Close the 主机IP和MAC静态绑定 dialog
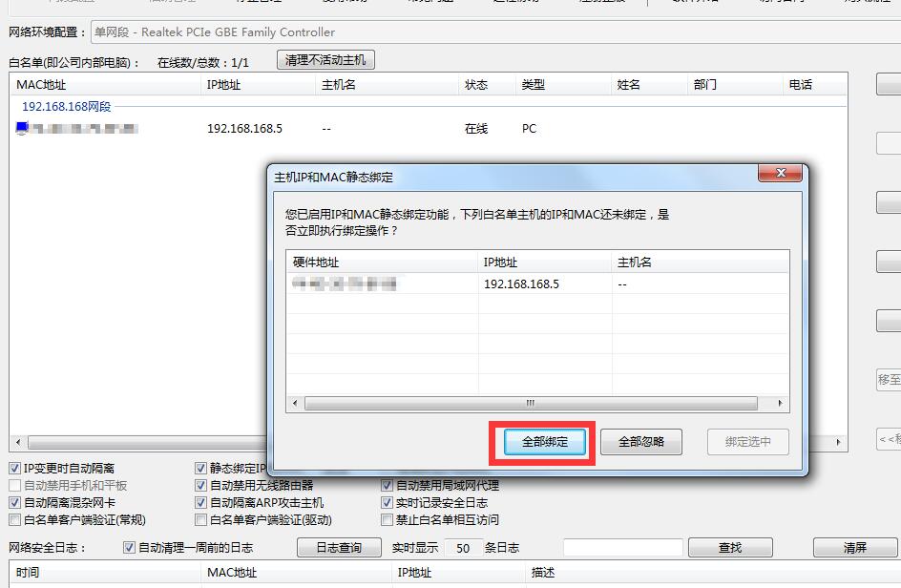The height and width of the screenshot is (588, 901). click(x=780, y=173)
